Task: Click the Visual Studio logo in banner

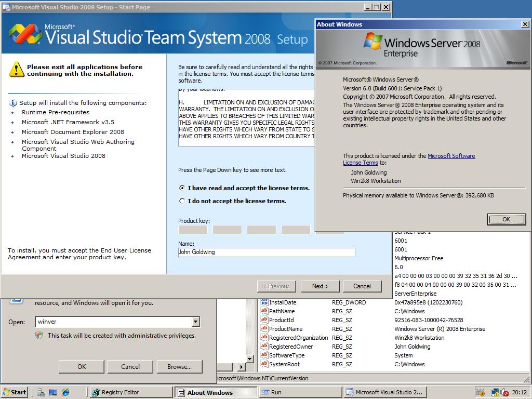Action: tap(25, 34)
